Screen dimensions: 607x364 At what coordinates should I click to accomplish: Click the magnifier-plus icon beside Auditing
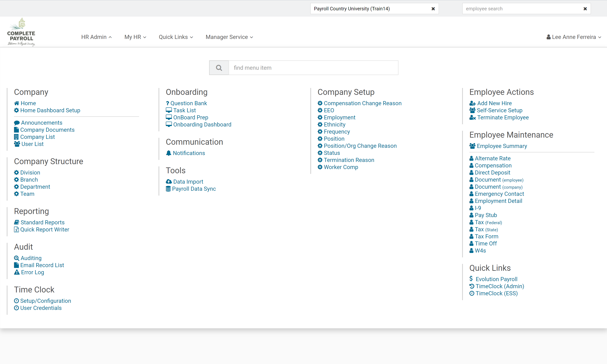[17, 258]
